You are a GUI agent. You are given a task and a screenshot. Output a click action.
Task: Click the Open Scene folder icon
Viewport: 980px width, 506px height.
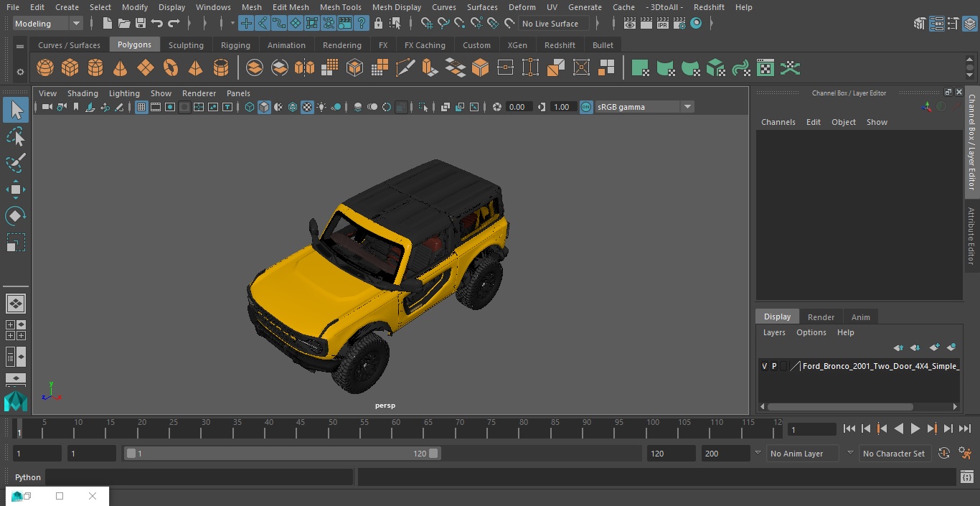(124, 24)
